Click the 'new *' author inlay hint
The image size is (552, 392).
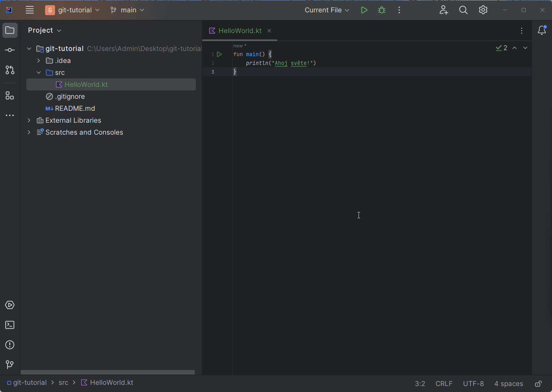pyautogui.click(x=240, y=46)
